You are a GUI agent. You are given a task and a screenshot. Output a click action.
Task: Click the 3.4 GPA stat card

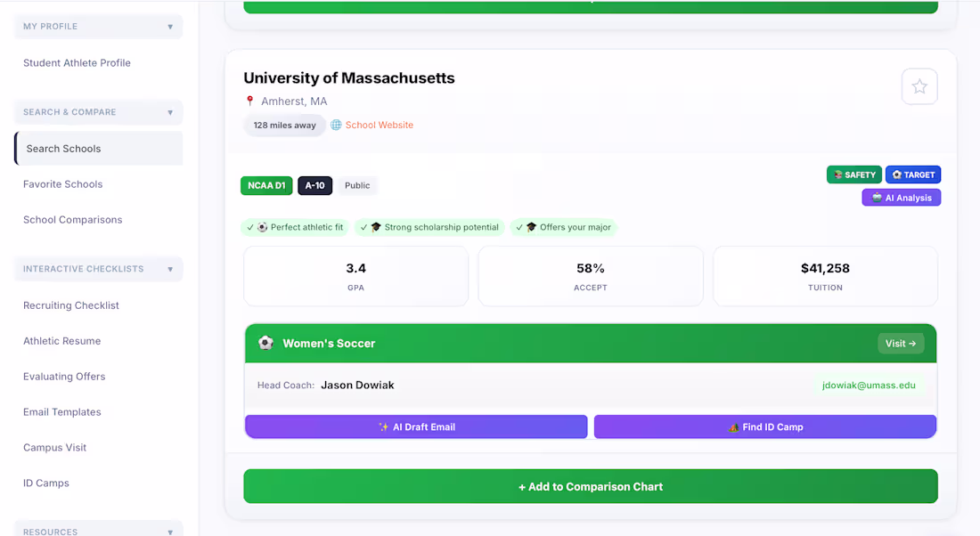click(355, 276)
